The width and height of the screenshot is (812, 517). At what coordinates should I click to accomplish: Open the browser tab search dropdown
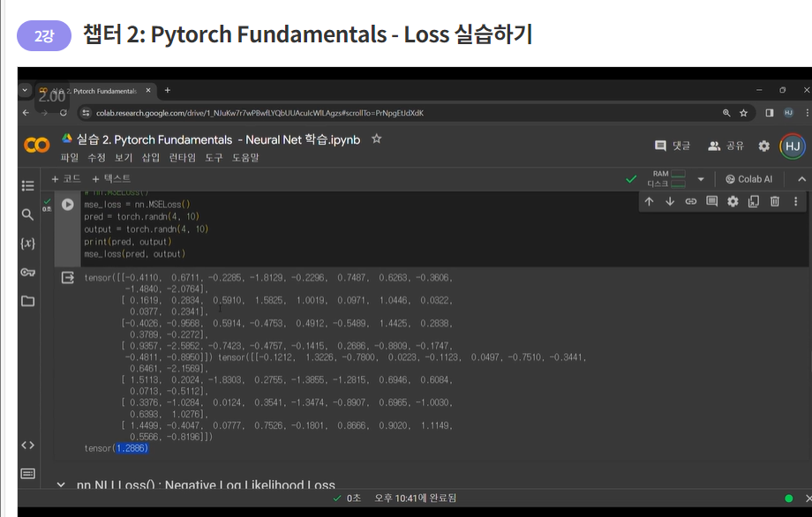25,90
